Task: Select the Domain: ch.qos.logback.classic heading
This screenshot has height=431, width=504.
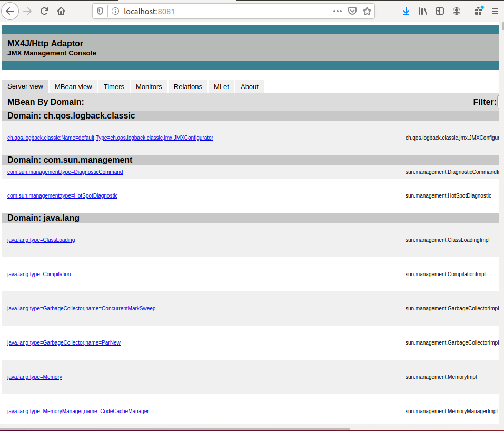Action: click(x=71, y=116)
